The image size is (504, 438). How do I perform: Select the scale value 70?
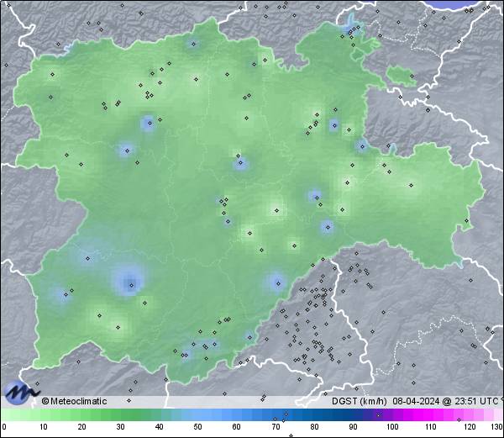coord(276,427)
